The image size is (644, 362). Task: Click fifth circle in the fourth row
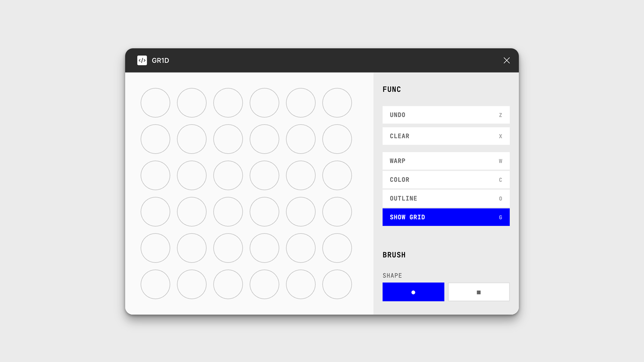tap(301, 212)
